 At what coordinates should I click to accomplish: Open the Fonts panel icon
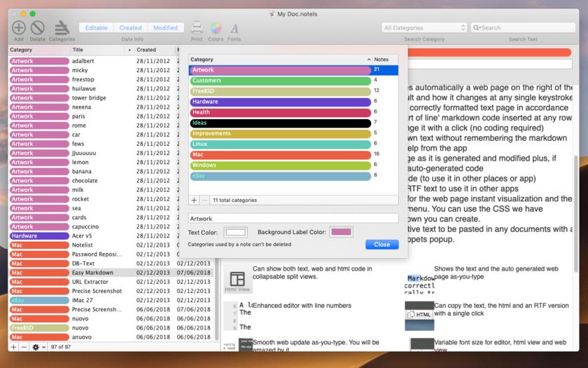coord(234,28)
